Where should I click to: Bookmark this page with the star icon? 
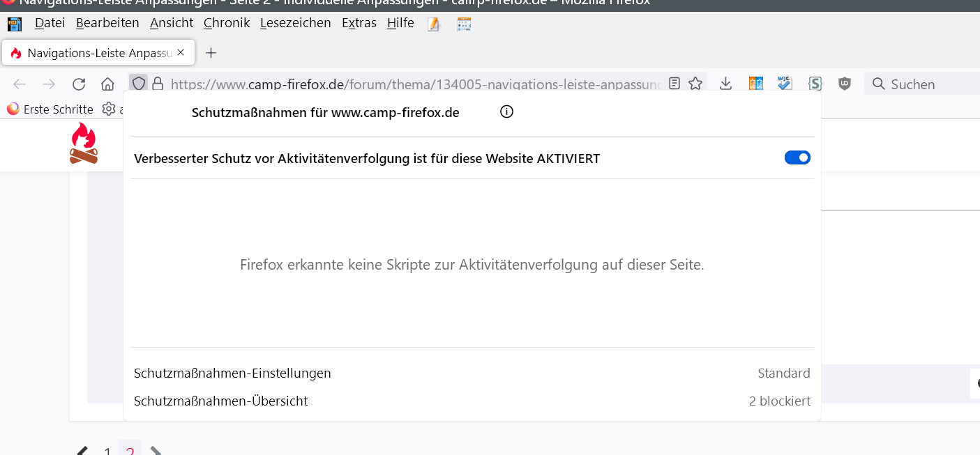[x=695, y=84]
